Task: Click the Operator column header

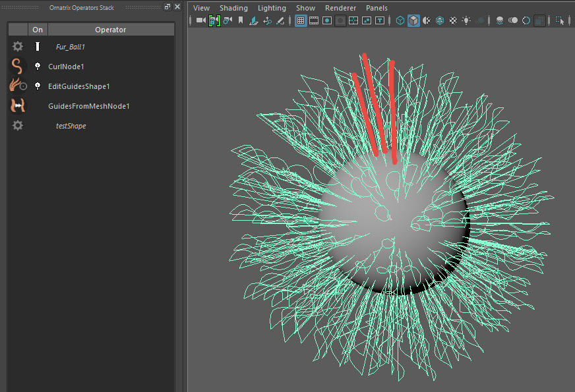Action: 110,30
